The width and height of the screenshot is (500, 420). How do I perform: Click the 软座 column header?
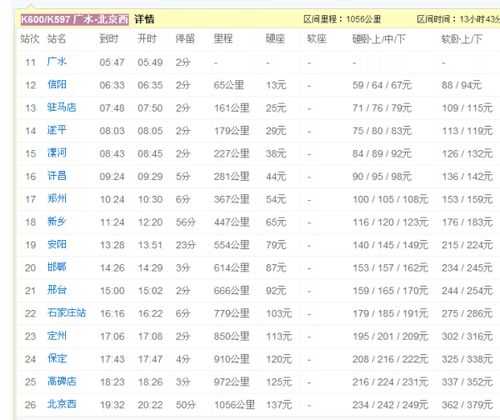(317, 39)
